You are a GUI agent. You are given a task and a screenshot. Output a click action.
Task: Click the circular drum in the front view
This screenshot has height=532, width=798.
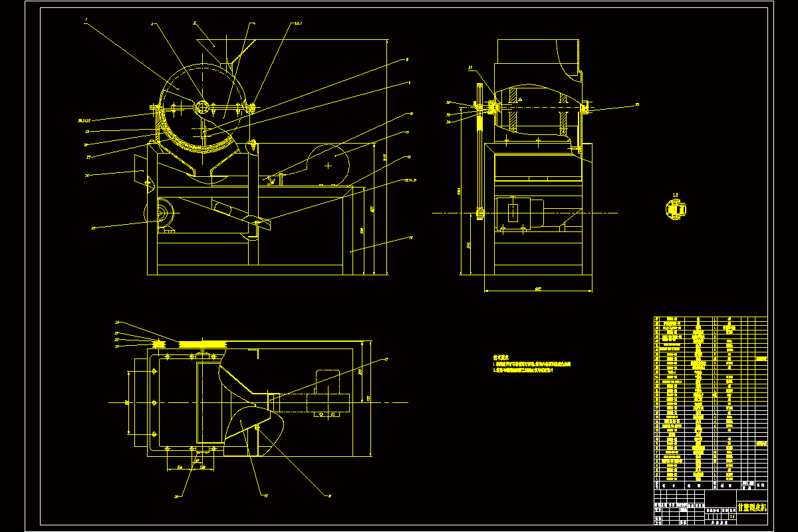point(203,108)
